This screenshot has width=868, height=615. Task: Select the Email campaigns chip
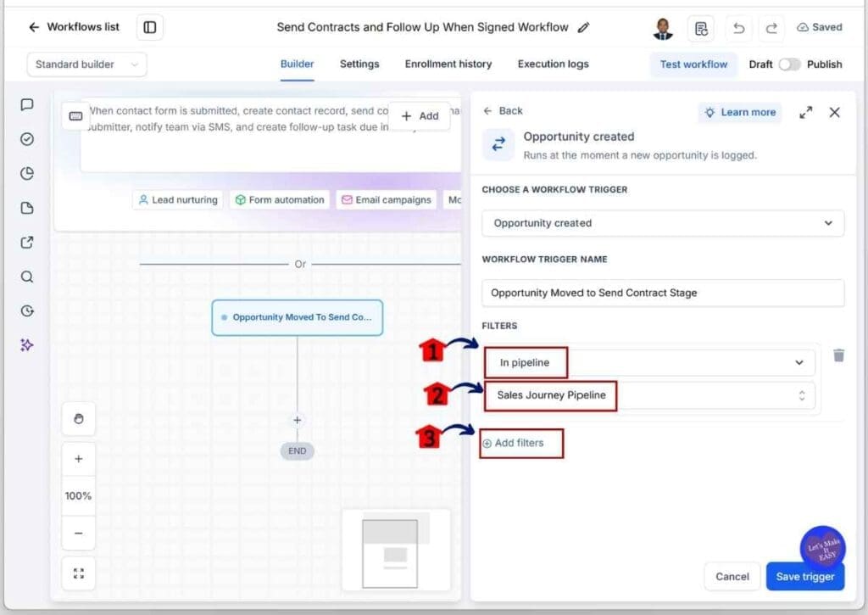point(387,199)
